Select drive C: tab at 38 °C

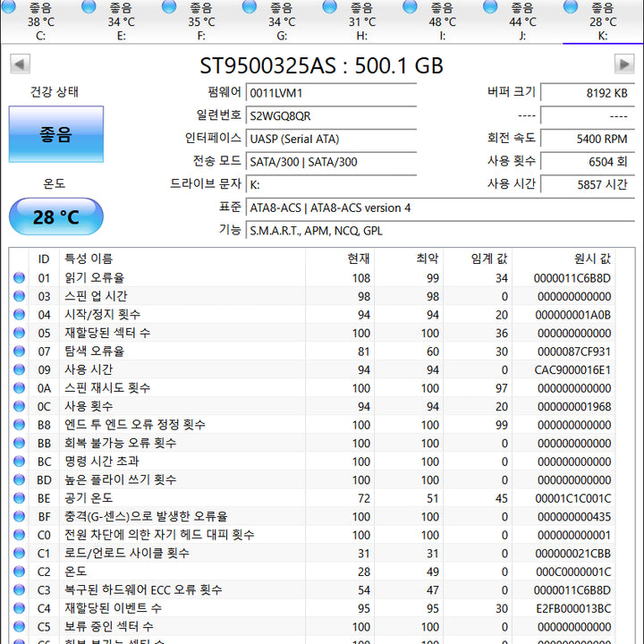[40, 21]
